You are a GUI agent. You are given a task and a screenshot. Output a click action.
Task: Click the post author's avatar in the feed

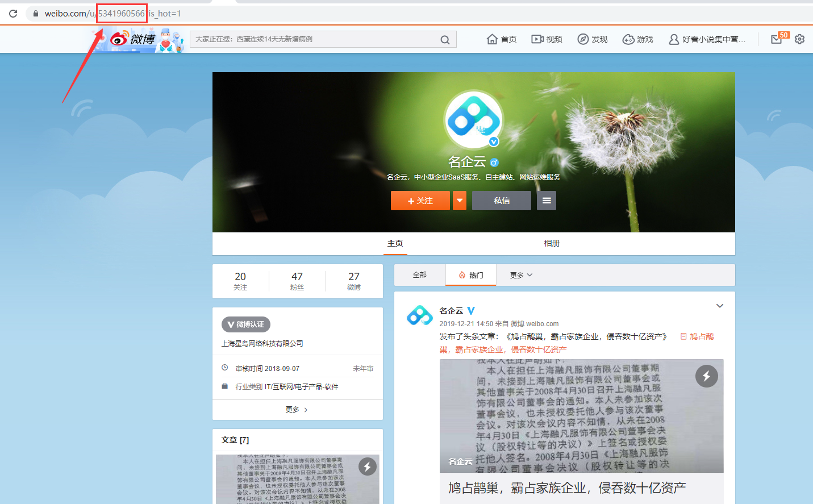point(420,315)
